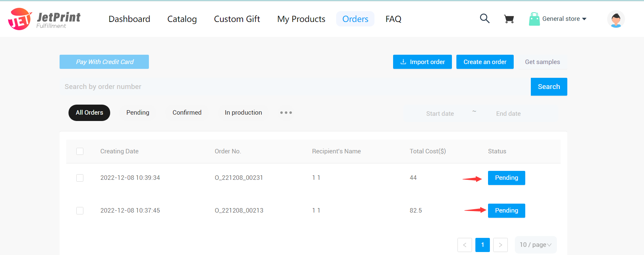
Task: Open the 10 / page size dropdown
Action: coord(535,245)
